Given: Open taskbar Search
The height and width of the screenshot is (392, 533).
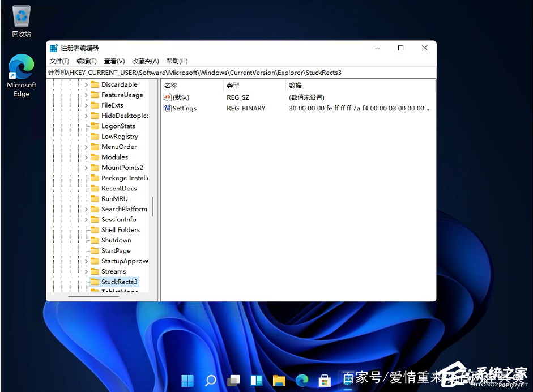Looking at the screenshot, I should pyautogui.click(x=210, y=381).
